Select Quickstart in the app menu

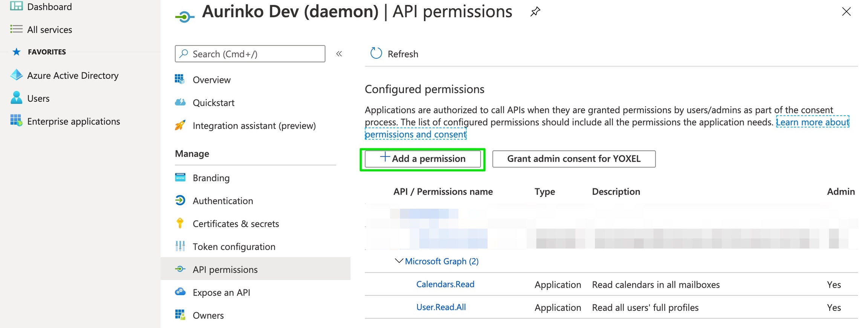click(213, 102)
